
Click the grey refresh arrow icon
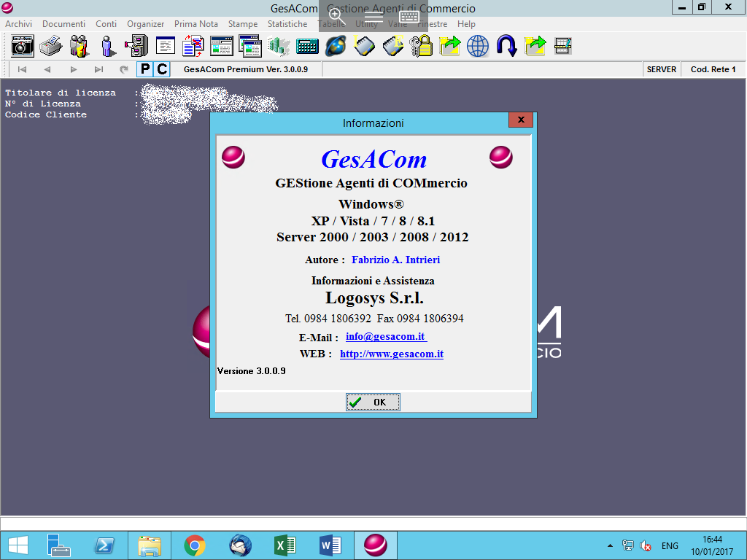coord(124,69)
